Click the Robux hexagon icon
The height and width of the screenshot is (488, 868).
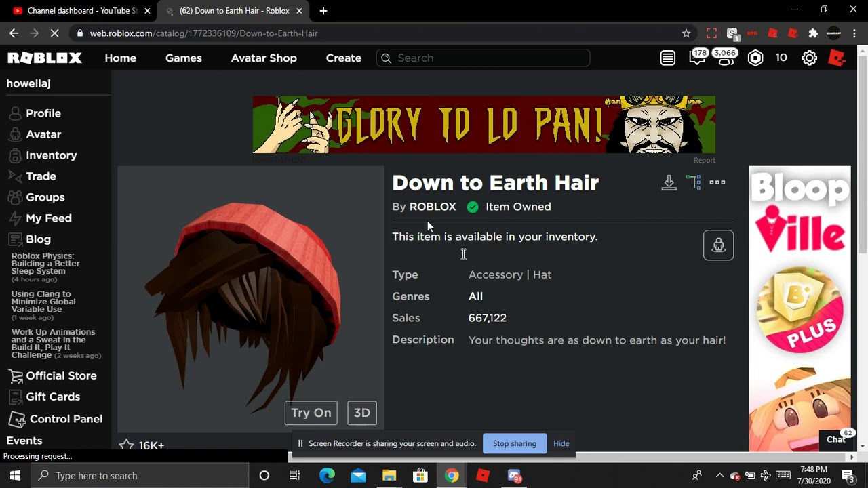tap(755, 58)
